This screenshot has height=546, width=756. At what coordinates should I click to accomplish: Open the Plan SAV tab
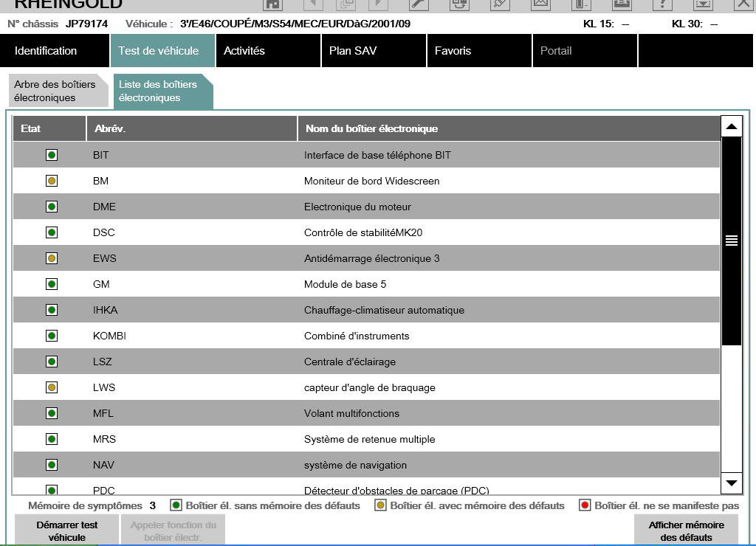pyautogui.click(x=374, y=51)
